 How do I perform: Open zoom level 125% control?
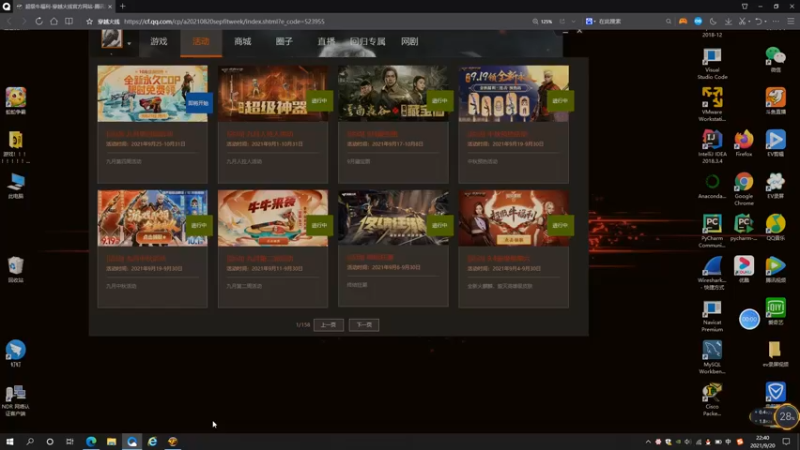click(543, 21)
